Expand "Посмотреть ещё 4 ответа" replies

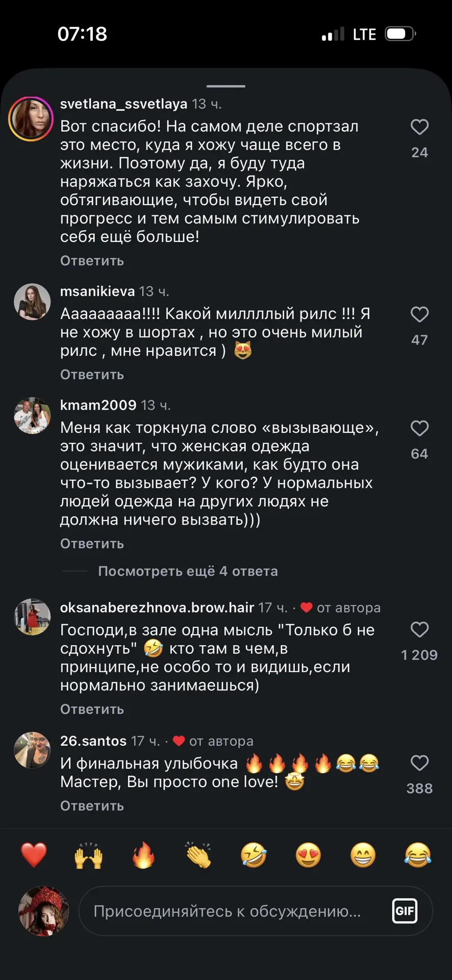coord(188,571)
